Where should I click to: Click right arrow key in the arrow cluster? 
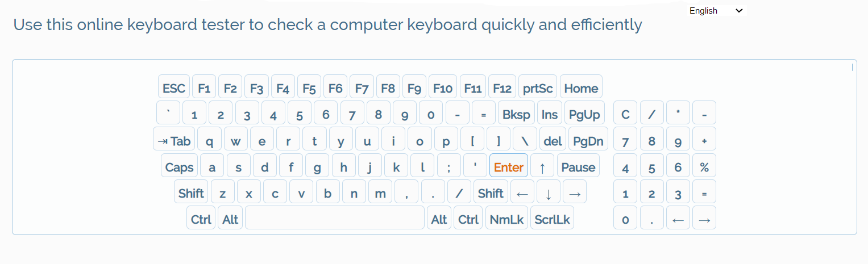pos(574,193)
